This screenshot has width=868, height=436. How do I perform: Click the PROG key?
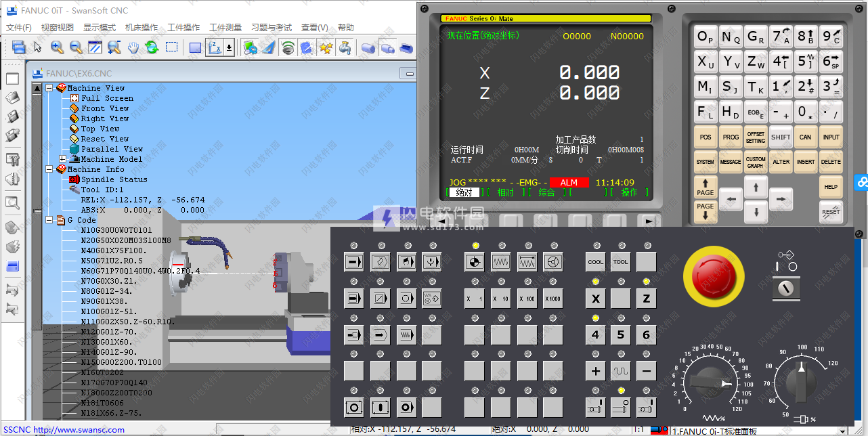click(x=731, y=137)
